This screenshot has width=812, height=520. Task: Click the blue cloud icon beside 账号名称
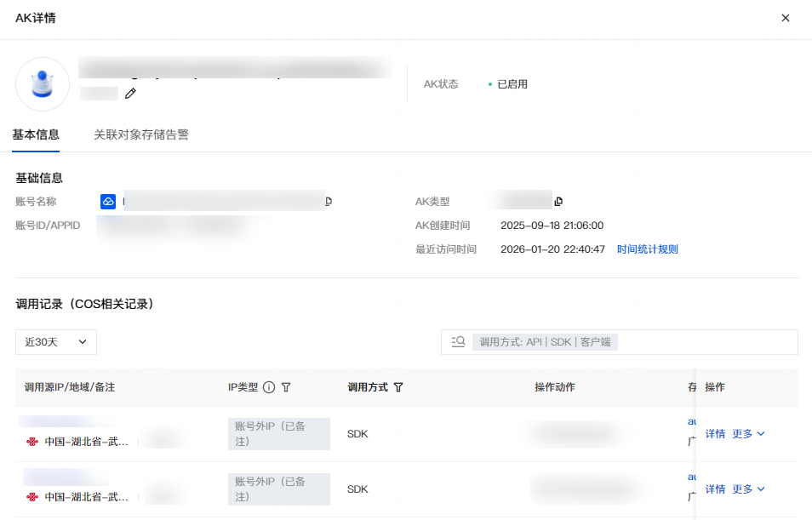(108, 202)
